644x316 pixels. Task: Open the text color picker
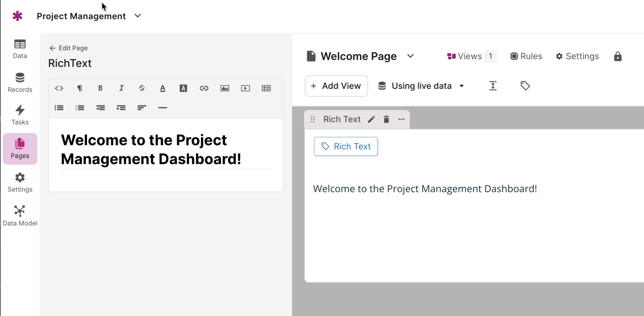click(163, 88)
